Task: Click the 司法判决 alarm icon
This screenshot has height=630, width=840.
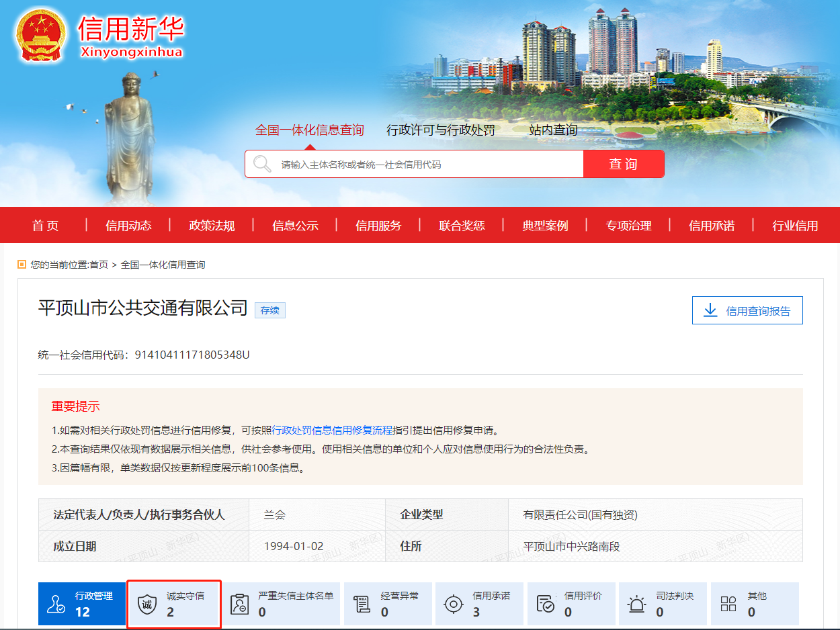Action: point(636,604)
